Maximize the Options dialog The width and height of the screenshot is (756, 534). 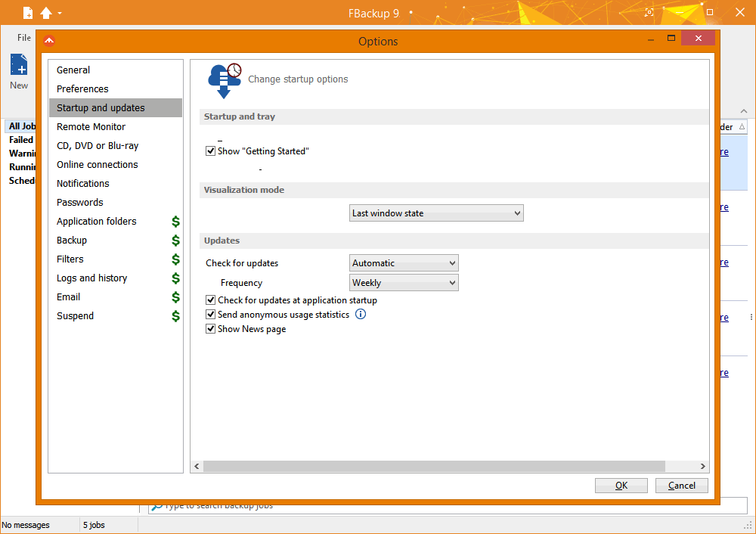coord(671,38)
